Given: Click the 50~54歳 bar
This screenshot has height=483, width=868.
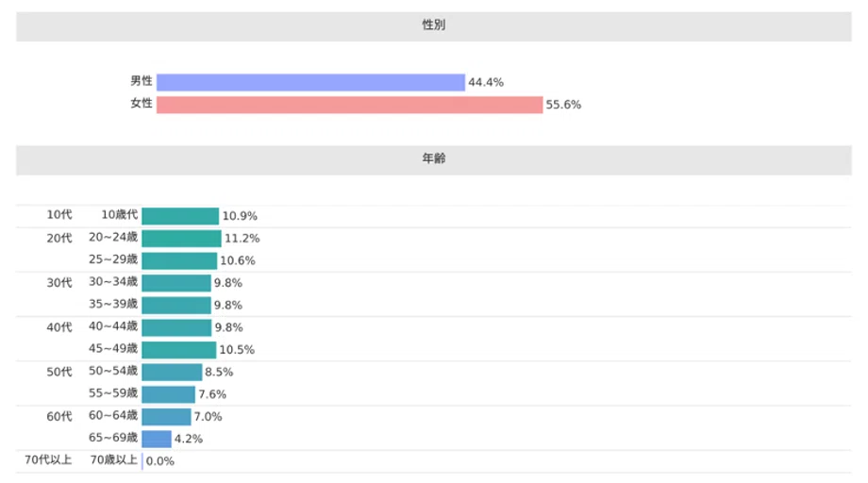Looking at the screenshot, I should 172,372.
